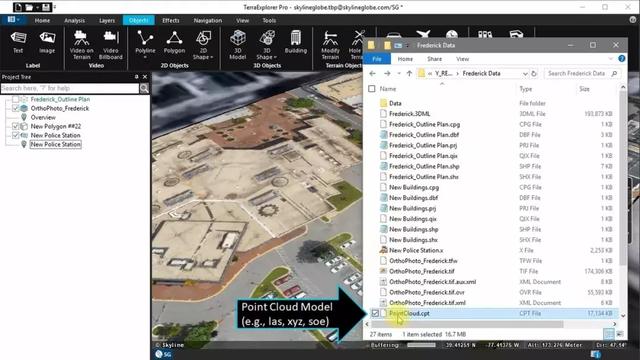This screenshot has width=640, height=360.
Task: Open the address bar history dropdown
Action: pyautogui.click(x=525, y=73)
